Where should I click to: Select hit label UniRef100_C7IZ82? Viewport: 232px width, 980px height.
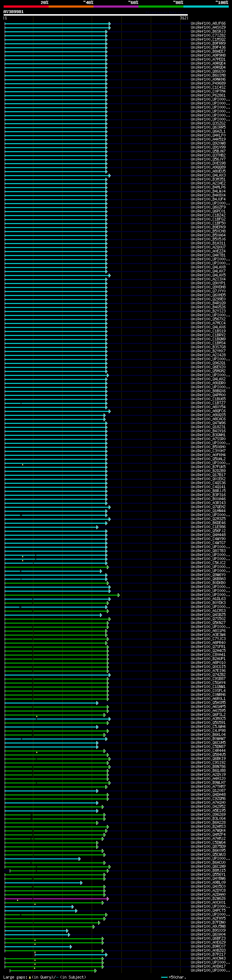tap(208, 35)
